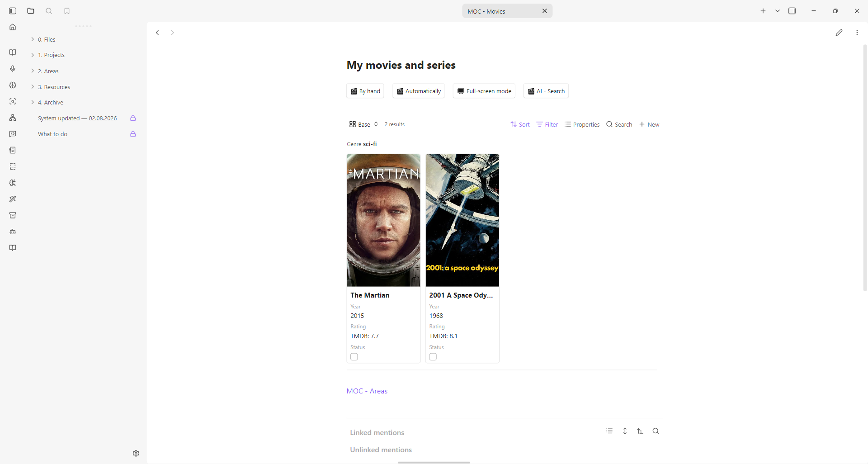This screenshot has width=868, height=464.
Task: Open the search pane magnifier icon
Action: click(x=49, y=11)
